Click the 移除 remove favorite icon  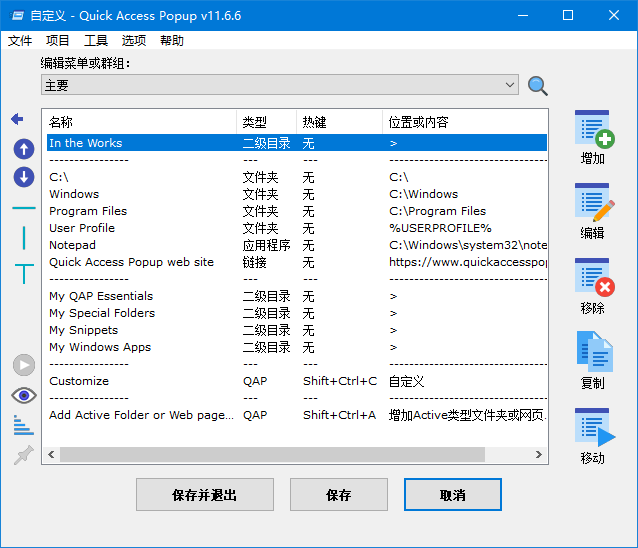click(x=594, y=277)
